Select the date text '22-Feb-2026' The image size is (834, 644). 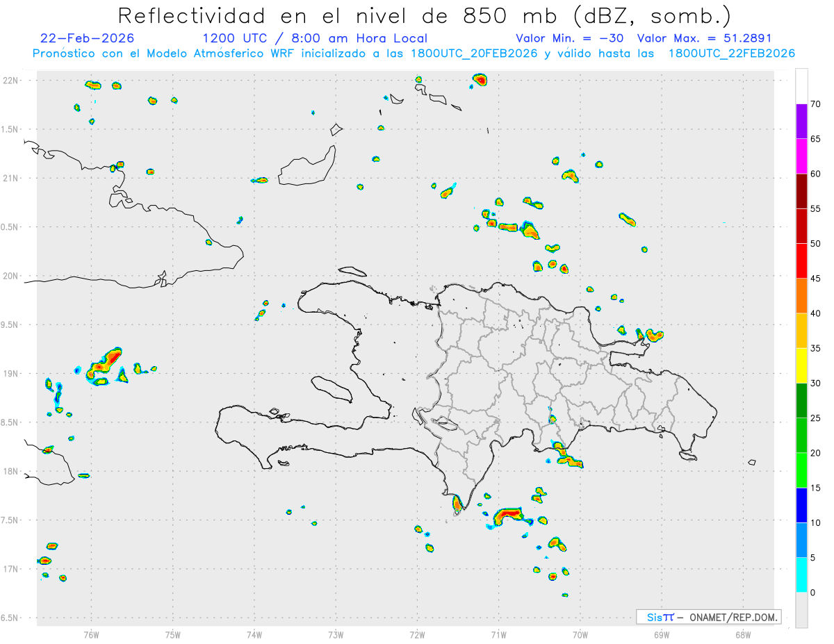pos(88,38)
